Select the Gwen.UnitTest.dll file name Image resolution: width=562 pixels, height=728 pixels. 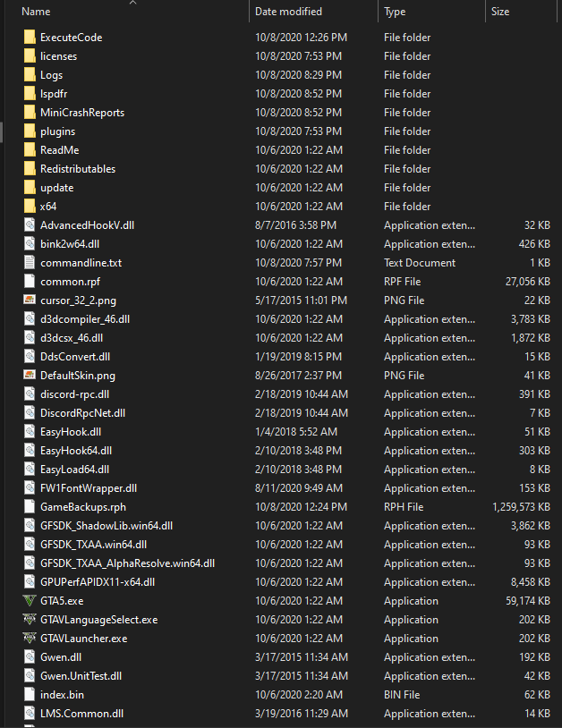(81, 676)
